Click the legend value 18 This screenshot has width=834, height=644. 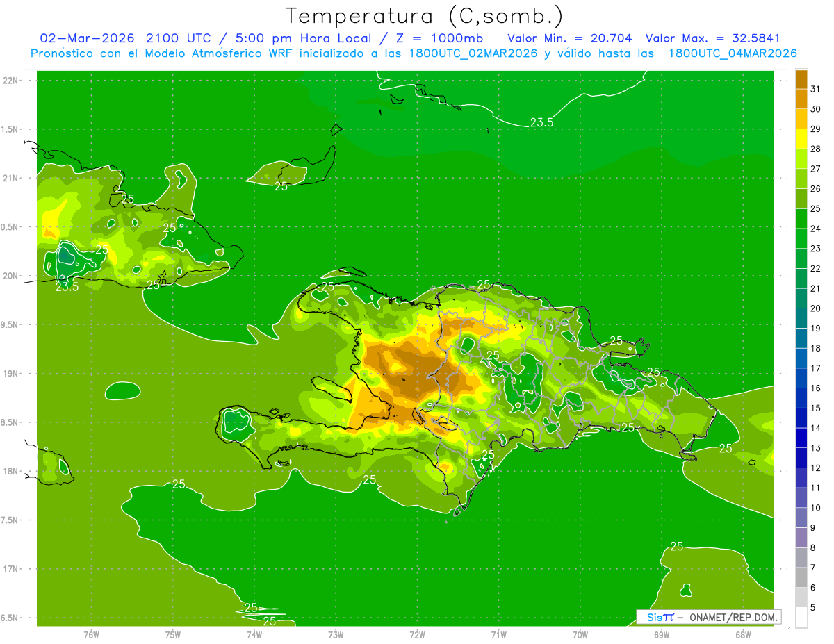pos(816,349)
